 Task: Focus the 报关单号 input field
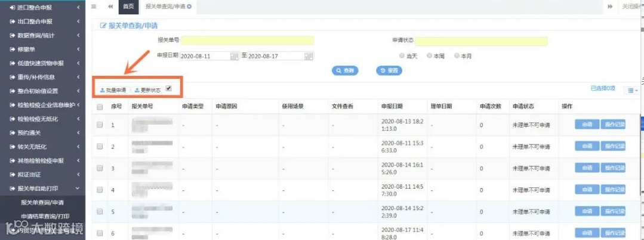click(x=247, y=40)
